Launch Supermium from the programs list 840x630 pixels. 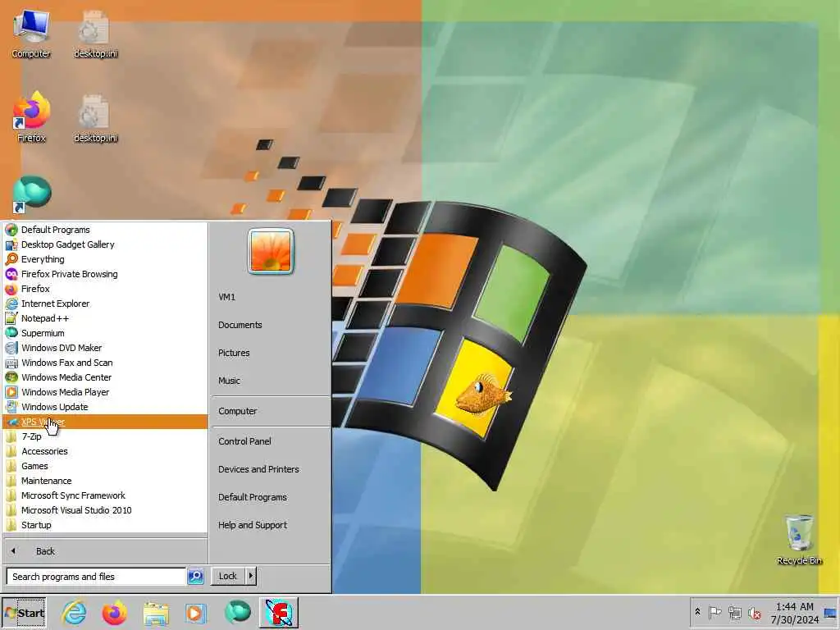105,333
